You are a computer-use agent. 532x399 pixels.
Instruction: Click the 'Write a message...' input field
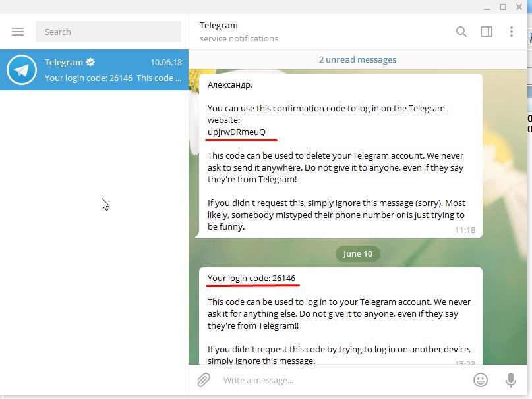(343, 380)
